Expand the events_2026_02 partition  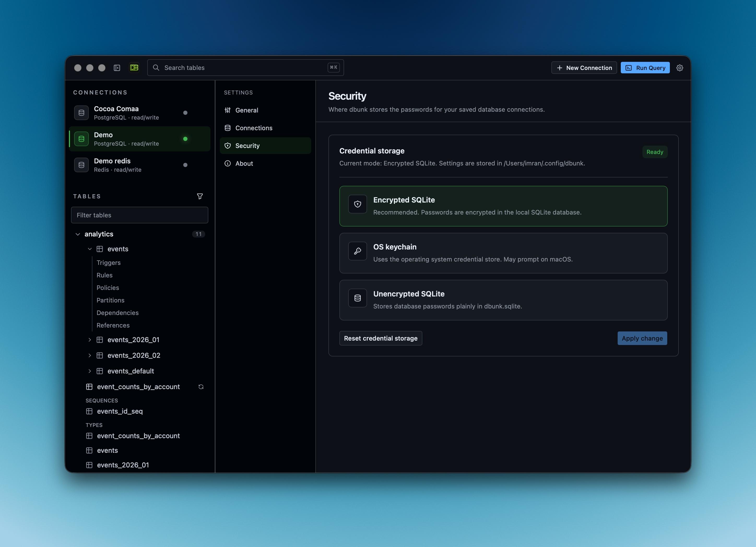tap(90, 355)
